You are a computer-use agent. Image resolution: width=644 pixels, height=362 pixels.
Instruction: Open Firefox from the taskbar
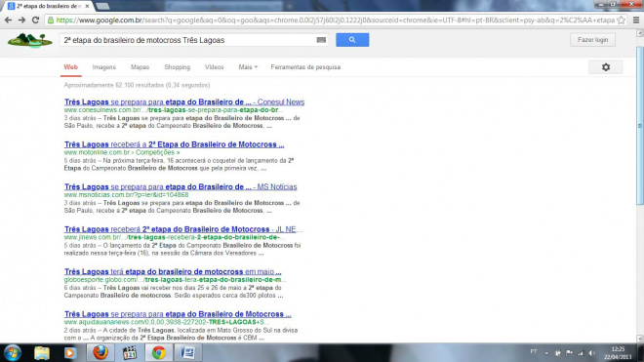coord(101,353)
